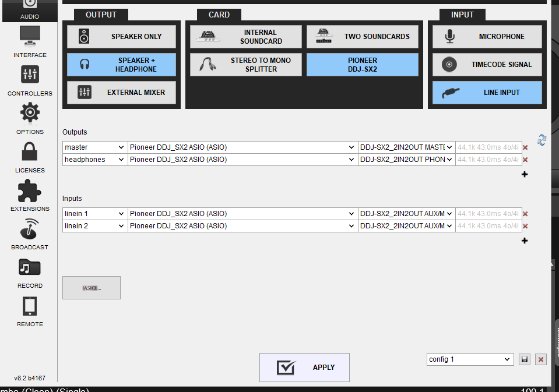Screen dimensions: 559x392
Task: Select Timecode Signal input
Action: (x=487, y=65)
